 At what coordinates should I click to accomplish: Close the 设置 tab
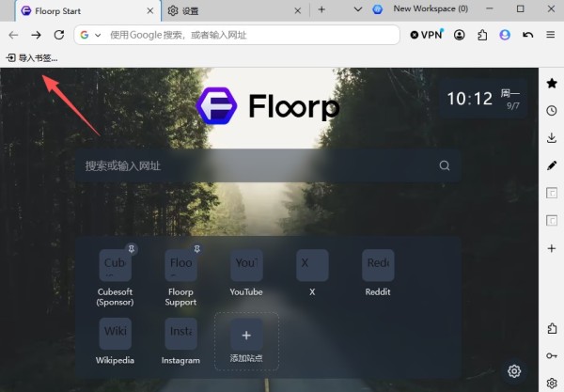297,11
